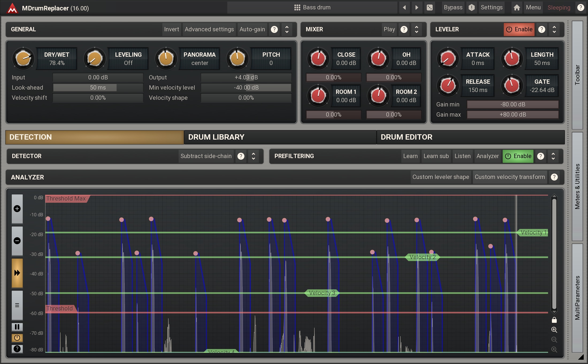The image size is (588, 364).
Task: Toggle the Bypass button
Action: coord(453,7)
